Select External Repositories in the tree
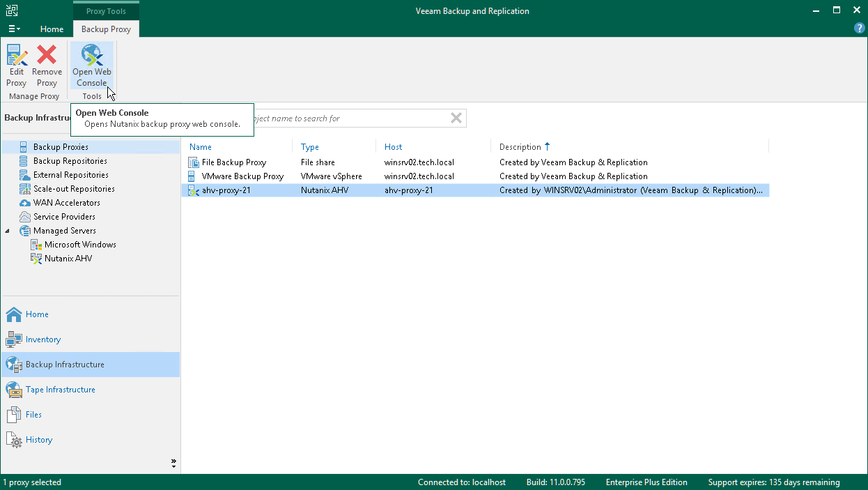The width and height of the screenshot is (868, 490). 71,175
